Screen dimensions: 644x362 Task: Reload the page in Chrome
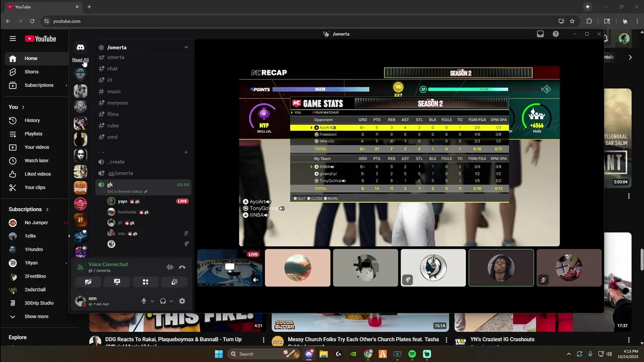pyautogui.click(x=32, y=21)
